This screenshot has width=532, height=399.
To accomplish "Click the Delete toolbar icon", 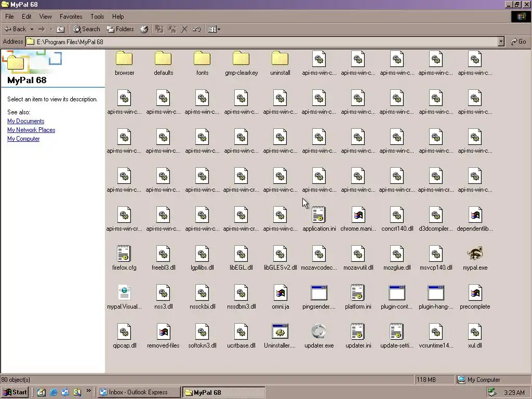I will coord(184,29).
